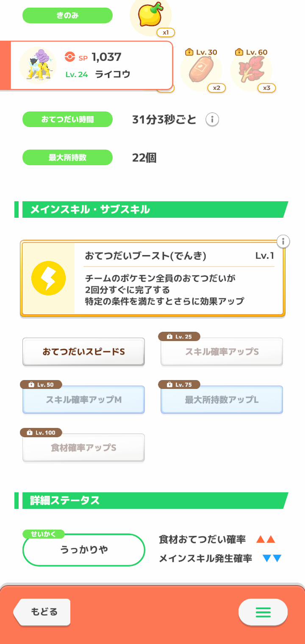The width and height of the screenshot is (305, 644).
Task: Select locked 最大所持数アップL sub skill
Action: coord(222,400)
